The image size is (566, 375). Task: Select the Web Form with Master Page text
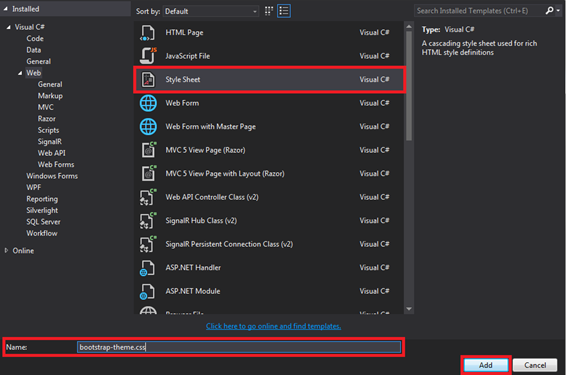(x=211, y=127)
